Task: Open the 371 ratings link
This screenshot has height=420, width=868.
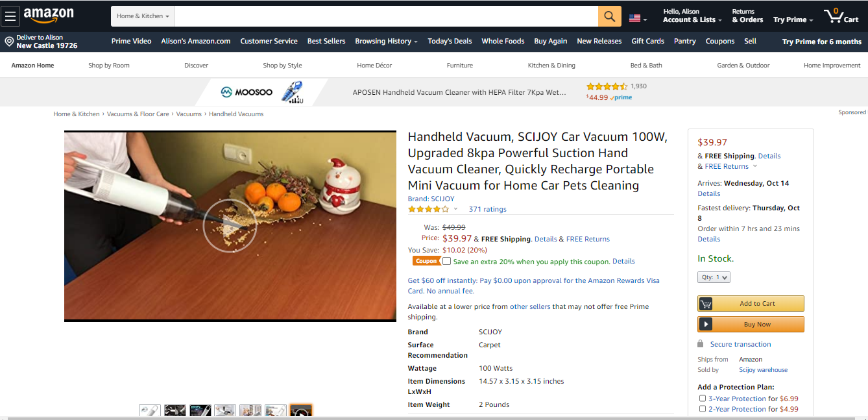Action: (x=487, y=209)
